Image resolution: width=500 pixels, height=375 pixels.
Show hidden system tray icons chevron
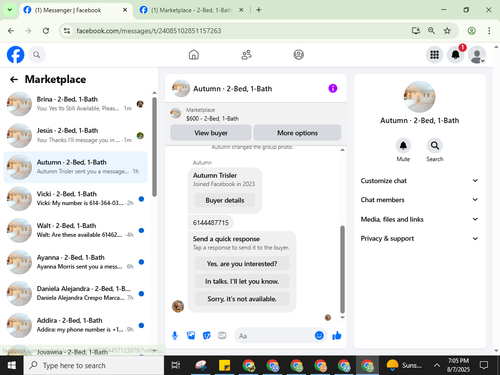(436, 365)
